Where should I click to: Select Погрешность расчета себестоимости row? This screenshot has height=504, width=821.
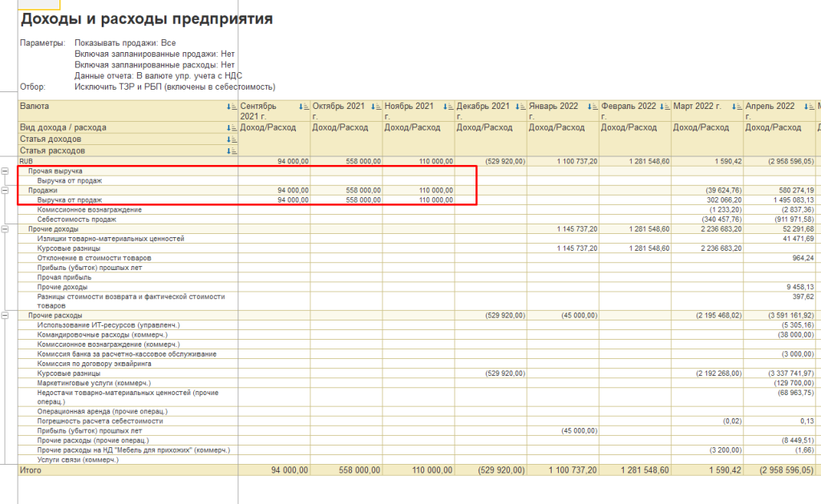click(x=100, y=421)
